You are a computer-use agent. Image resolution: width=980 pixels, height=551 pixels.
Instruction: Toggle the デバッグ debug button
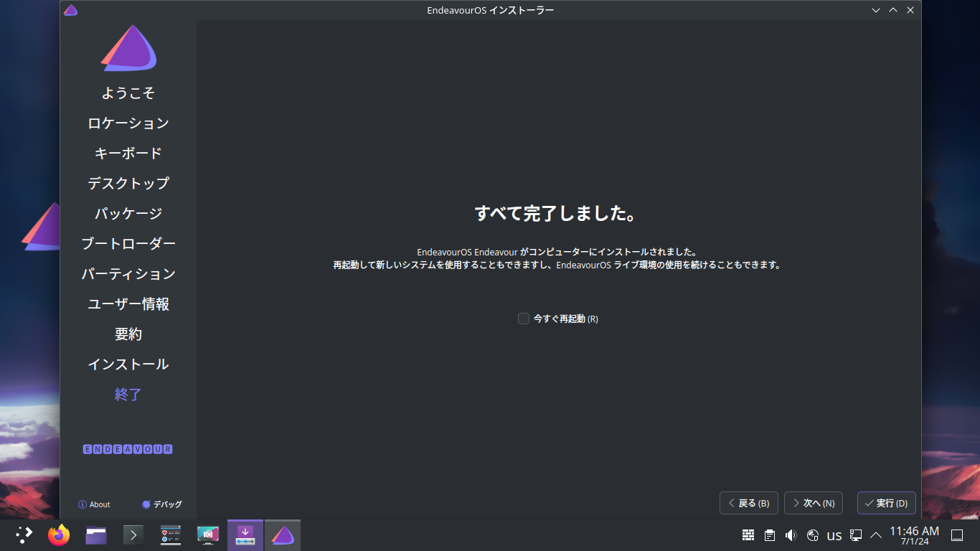point(162,504)
